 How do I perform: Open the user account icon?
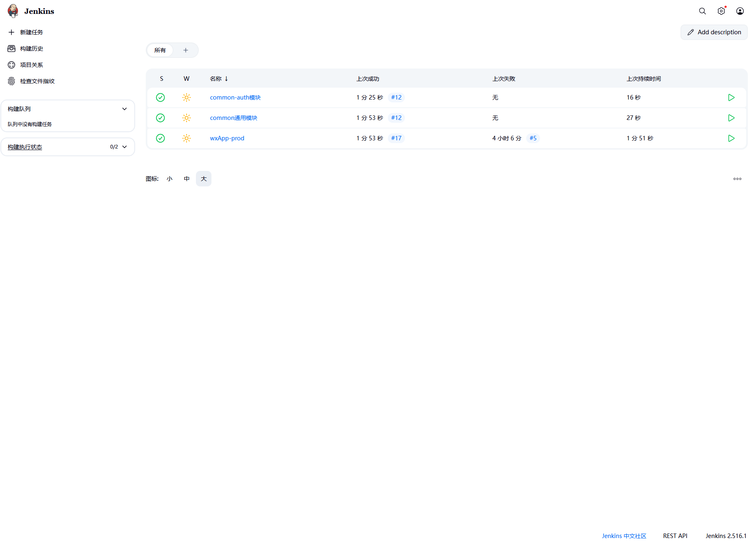tap(740, 11)
